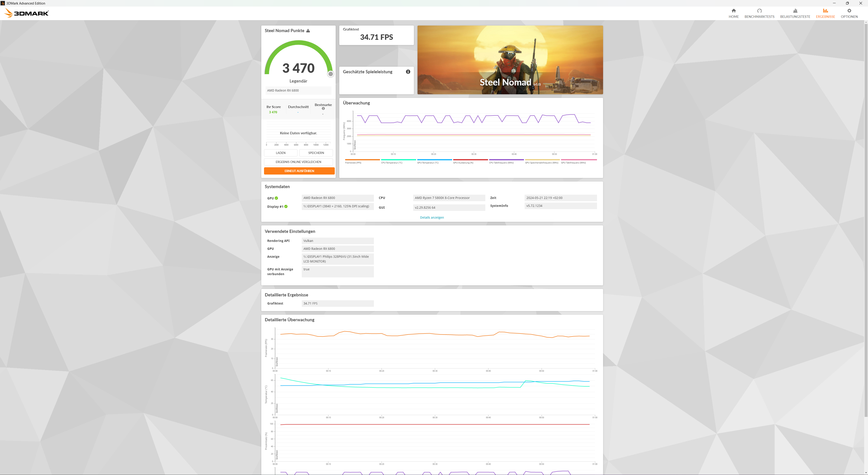Click warning triangle beside Steel Nomad Punkte
Viewport: 868px width, 475px height.
pos(308,31)
